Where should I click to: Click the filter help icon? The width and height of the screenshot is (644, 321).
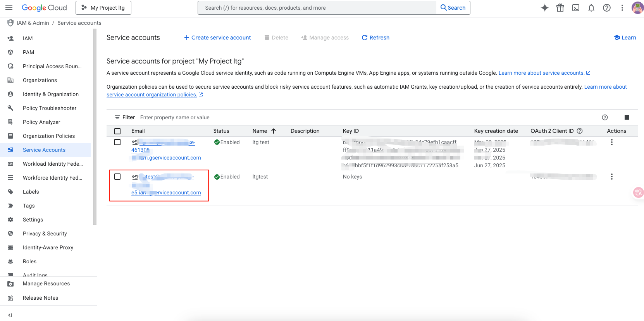[604, 117]
